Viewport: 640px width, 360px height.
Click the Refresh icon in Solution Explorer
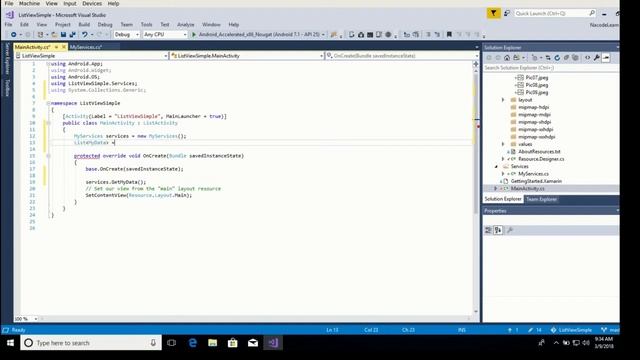coord(557,58)
